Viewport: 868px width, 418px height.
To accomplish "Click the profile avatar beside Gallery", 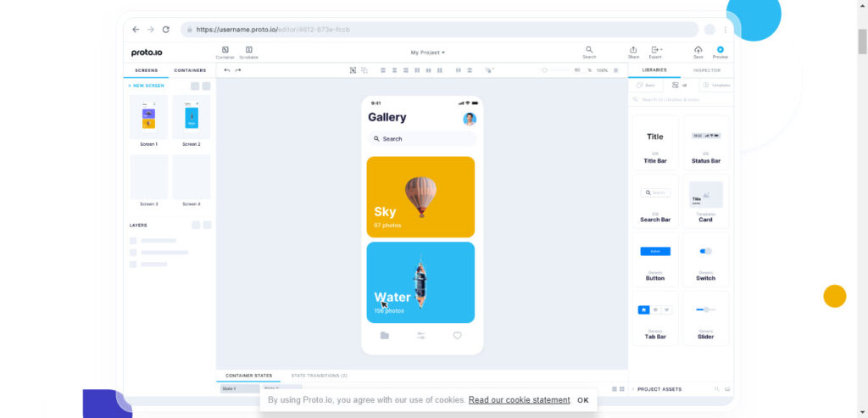I will (x=470, y=119).
